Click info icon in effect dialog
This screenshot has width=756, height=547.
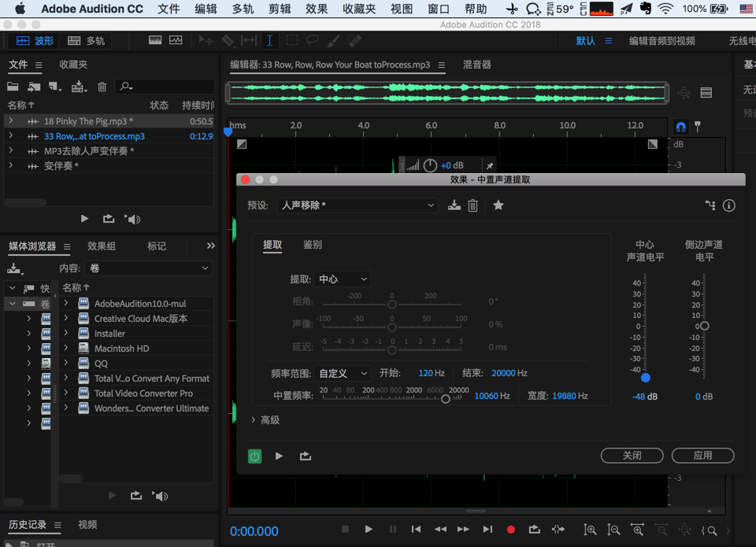[x=728, y=205]
